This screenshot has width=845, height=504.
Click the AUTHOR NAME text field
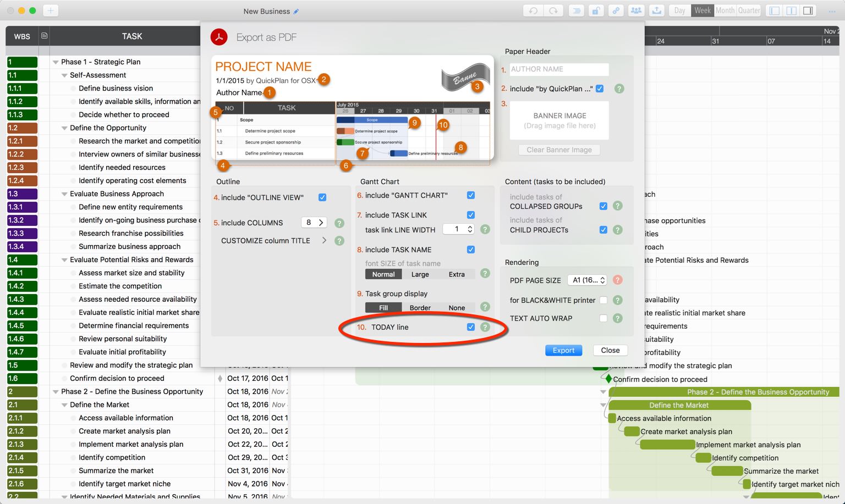(559, 69)
